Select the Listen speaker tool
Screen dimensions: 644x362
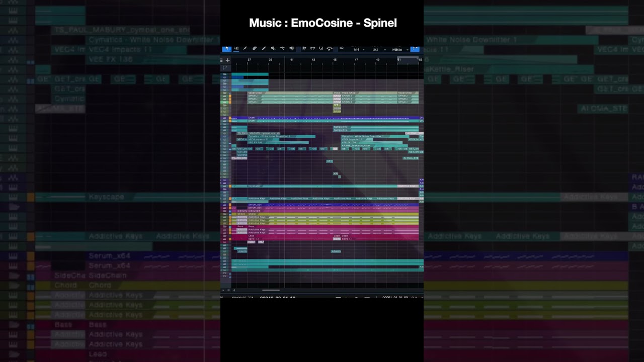[292, 49]
